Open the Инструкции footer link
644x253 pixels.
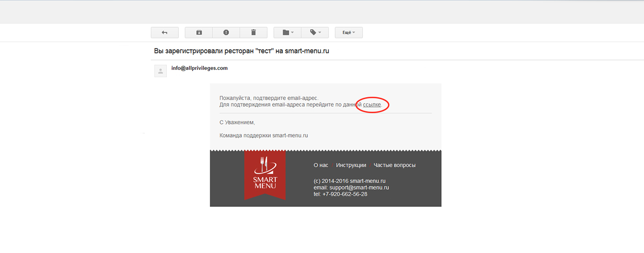click(351, 165)
